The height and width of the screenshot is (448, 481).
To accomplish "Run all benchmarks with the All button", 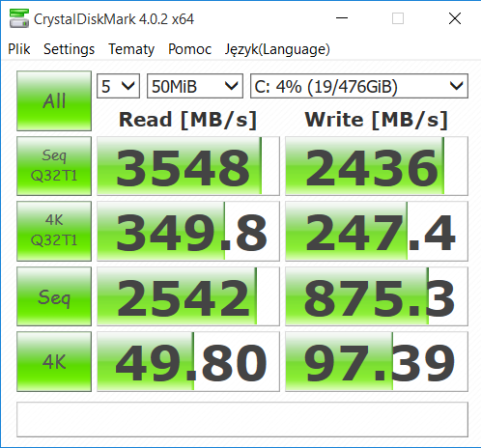I will coord(54,100).
